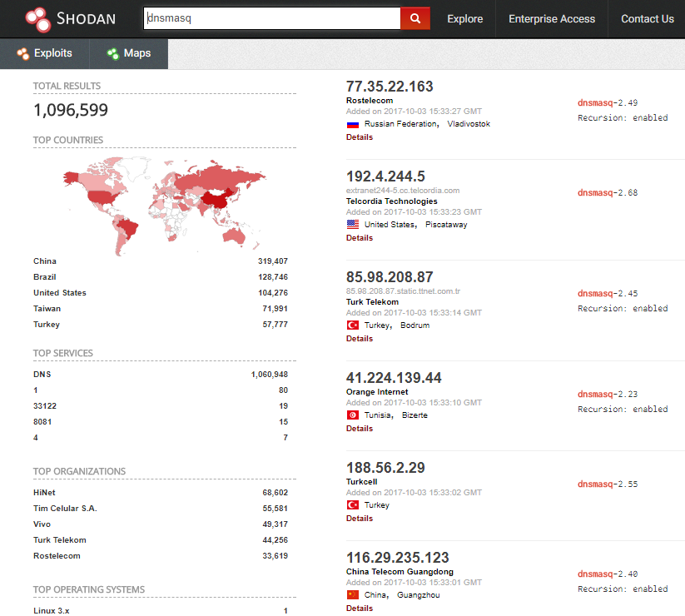Click Bizerte city link
This screenshot has width=685, height=616.
pos(415,415)
